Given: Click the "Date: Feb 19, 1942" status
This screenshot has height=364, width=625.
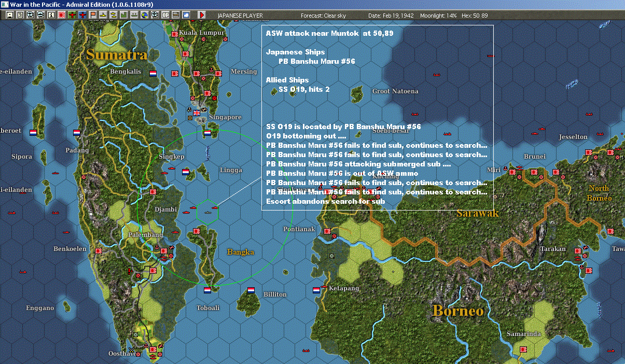Looking at the screenshot, I should point(391,16).
